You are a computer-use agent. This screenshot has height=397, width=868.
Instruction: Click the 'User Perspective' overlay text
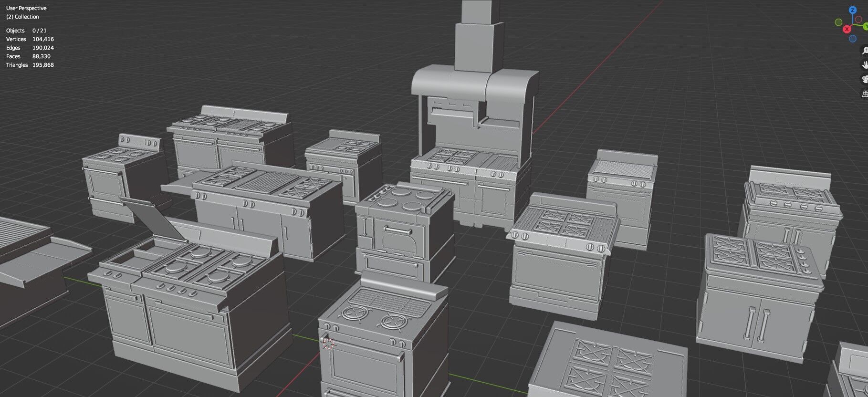[26, 8]
